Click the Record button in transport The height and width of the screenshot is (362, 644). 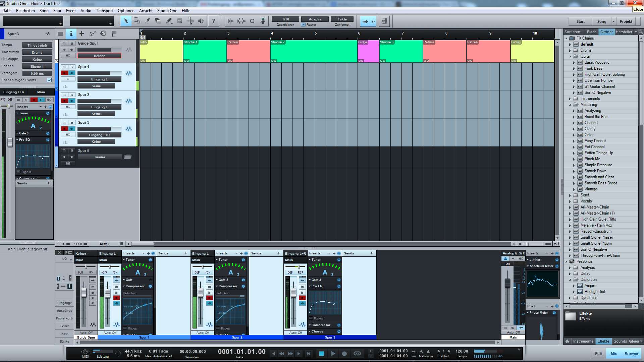(x=344, y=353)
